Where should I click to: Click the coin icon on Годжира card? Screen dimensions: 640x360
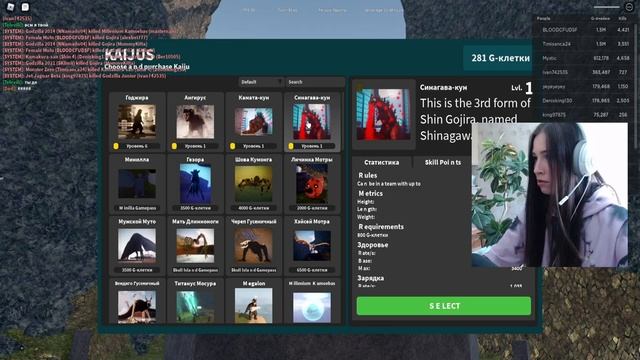[116, 146]
